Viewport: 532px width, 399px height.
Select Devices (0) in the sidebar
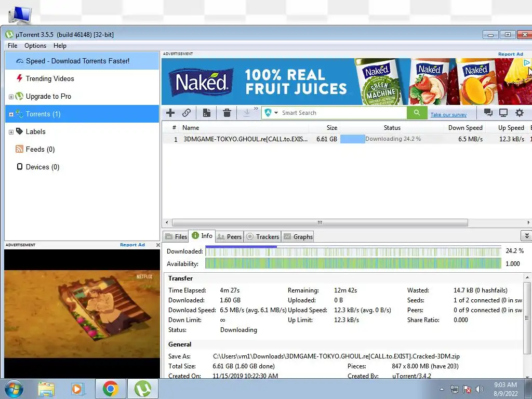(x=82, y=167)
